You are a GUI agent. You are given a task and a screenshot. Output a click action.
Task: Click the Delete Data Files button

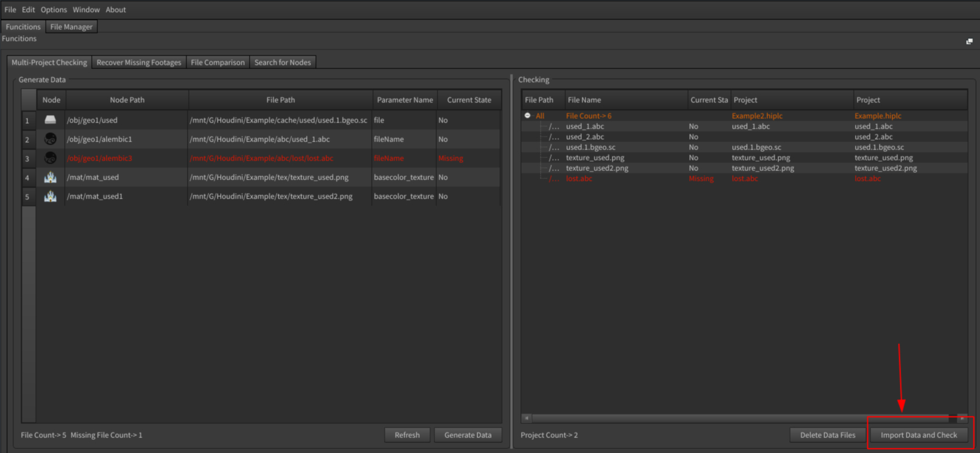pyautogui.click(x=828, y=435)
